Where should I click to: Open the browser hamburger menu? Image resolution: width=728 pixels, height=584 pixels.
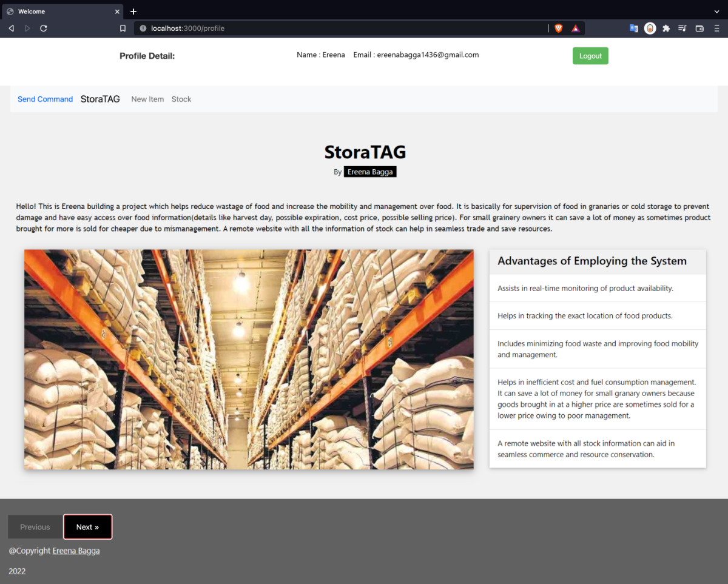[x=716, y=29]
